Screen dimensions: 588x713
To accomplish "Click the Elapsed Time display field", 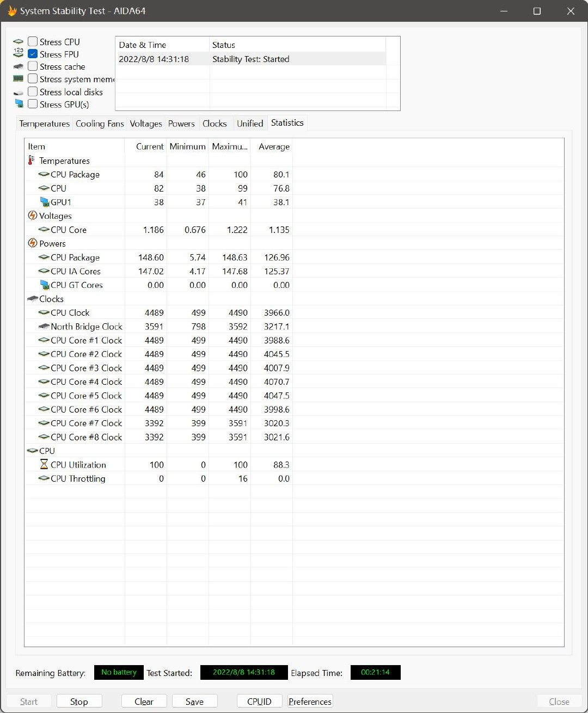I will point(375,672).
